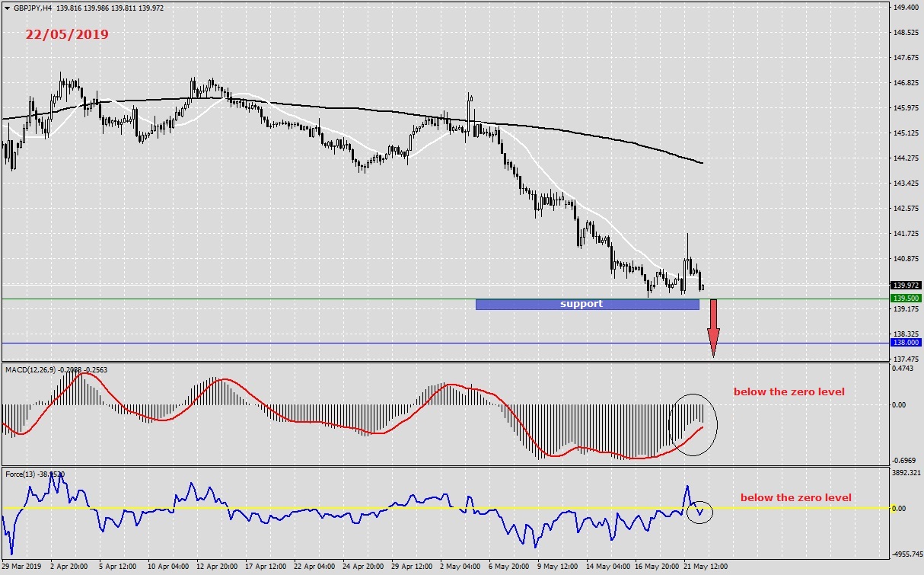The image size is (924, 575).
Task: Click the 140.875 price axis label
Action: tap(905, 258)
